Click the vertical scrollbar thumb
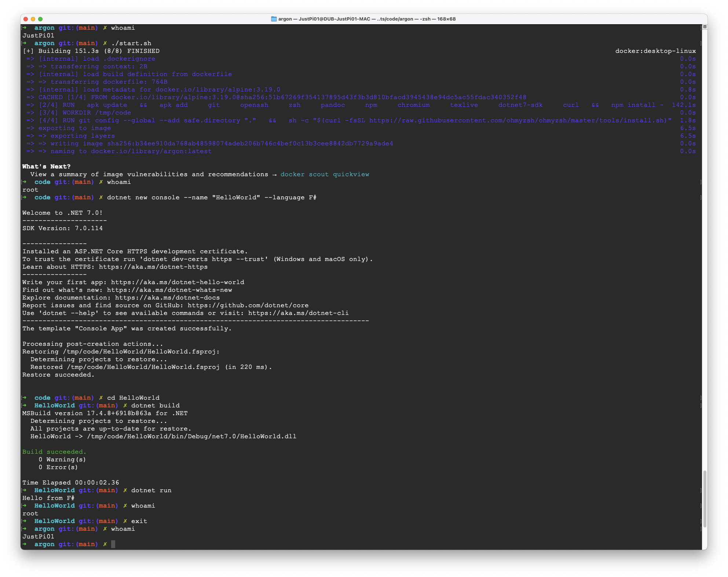Image resolution: width=728 pixels, height=577 pixels. click(704, 499)
